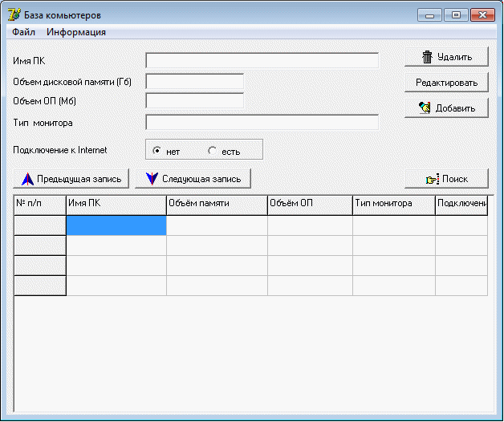Click the blue down arrow icon
The height and width of the screenshot is (422, 504).
tap(152, 179)
